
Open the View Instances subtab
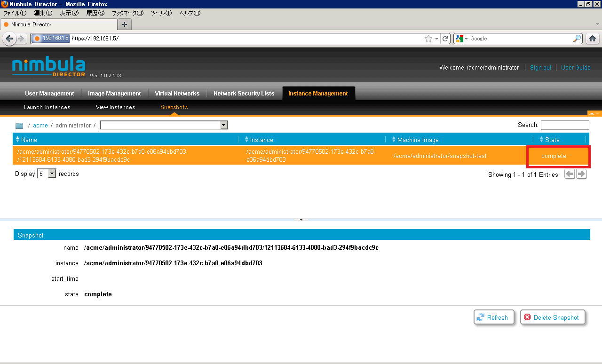coord(116,107)
